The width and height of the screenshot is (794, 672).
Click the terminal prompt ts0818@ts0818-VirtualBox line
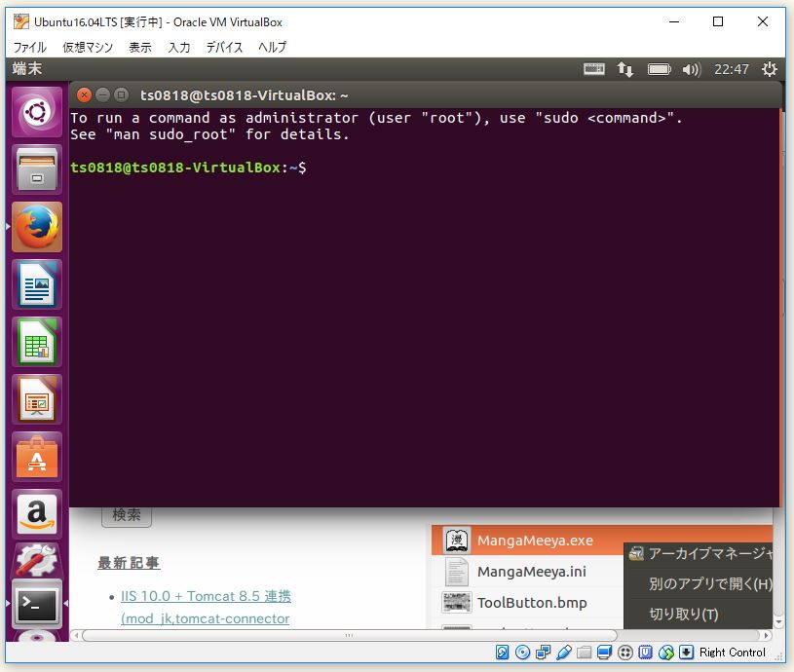188,167
